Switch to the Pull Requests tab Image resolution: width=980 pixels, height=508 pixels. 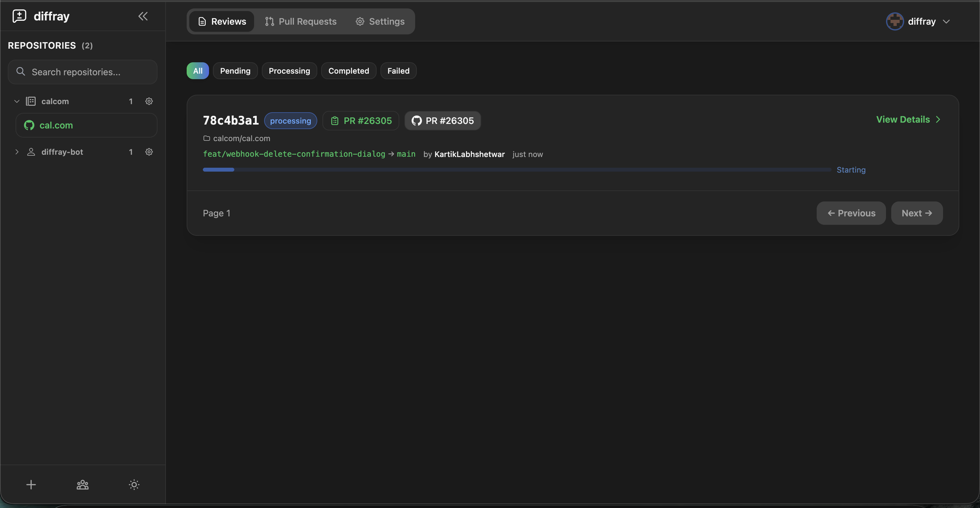click(x=300, y=21)
